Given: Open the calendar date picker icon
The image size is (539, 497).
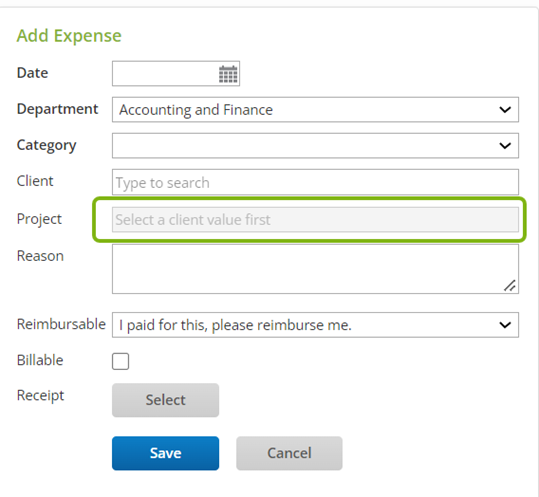Looking at the screenshot, I should [x=228, y=74].
